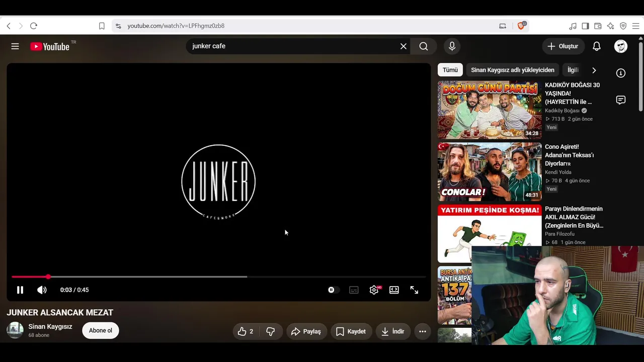The width and height of the screenshot is (644, 362).
Task: Enter full screen mode
Action: [414, 290]
